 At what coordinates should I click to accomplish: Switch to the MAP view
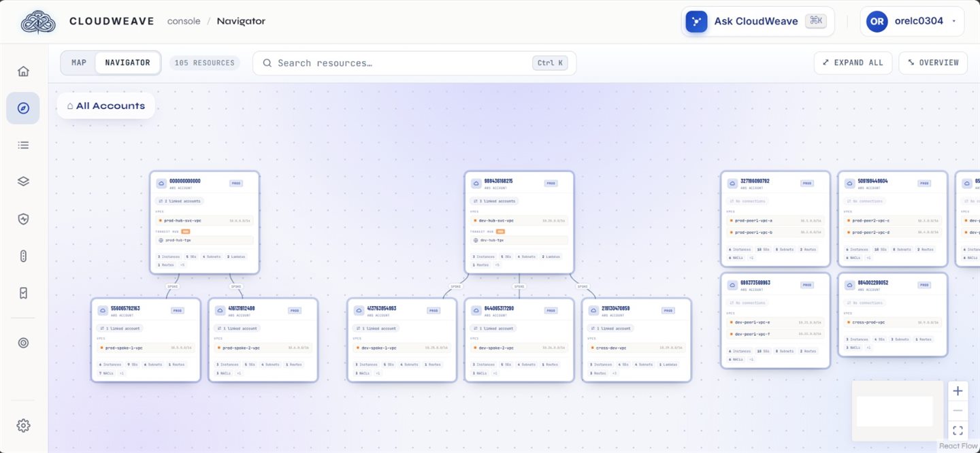coord(79,63)
